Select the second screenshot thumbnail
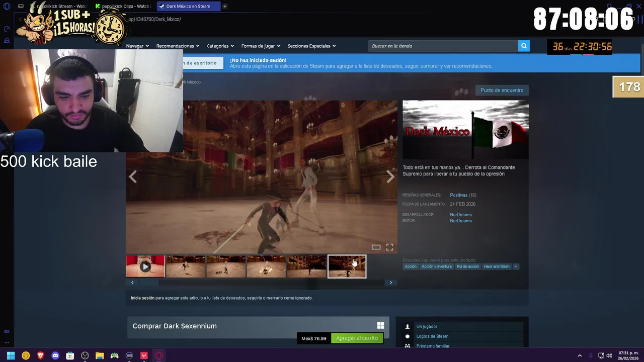This screenshot has width=644, height=362. tap(186, 266)
